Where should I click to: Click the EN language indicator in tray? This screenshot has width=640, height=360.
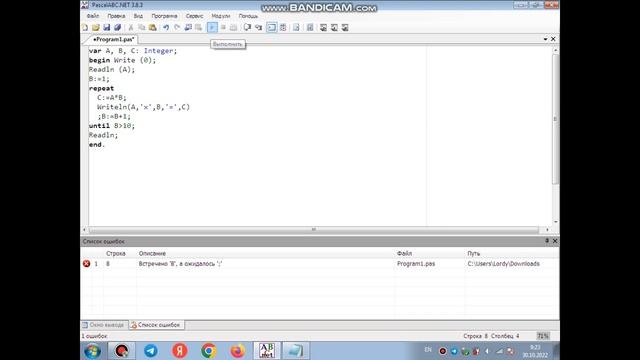428,350
